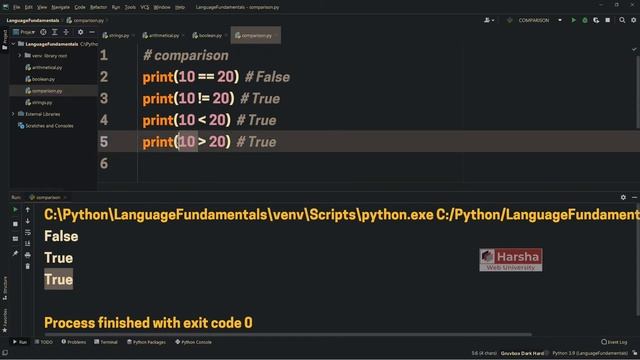Viewport: 640px width, 360px height.
Task: Open TODO tool window
Action: pyautogui.click(x=44, y=342)
